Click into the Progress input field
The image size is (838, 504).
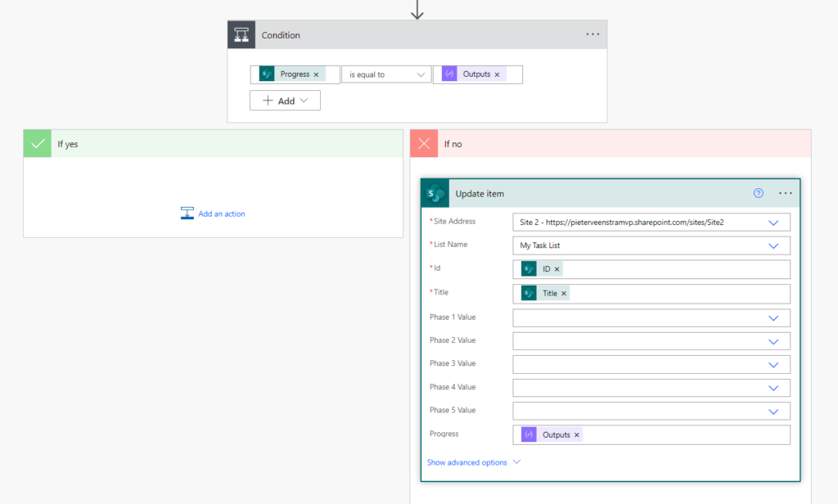[x=651, y=435]
